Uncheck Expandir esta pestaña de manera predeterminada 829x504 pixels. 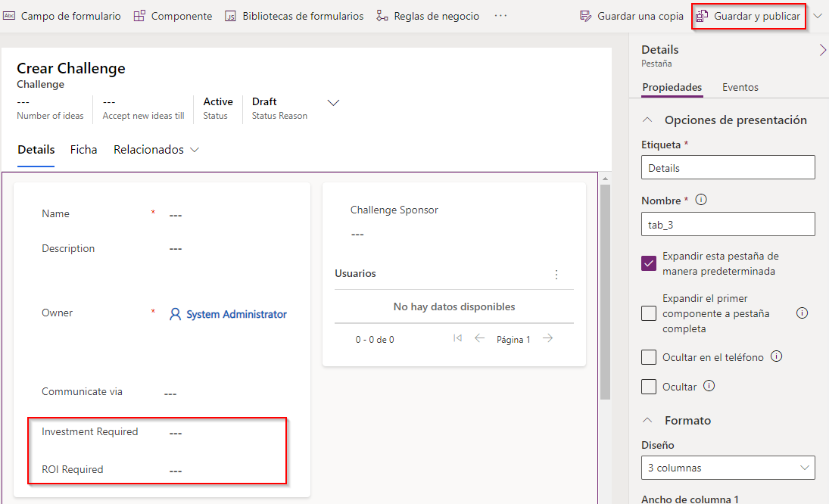[x=649, y=263]
